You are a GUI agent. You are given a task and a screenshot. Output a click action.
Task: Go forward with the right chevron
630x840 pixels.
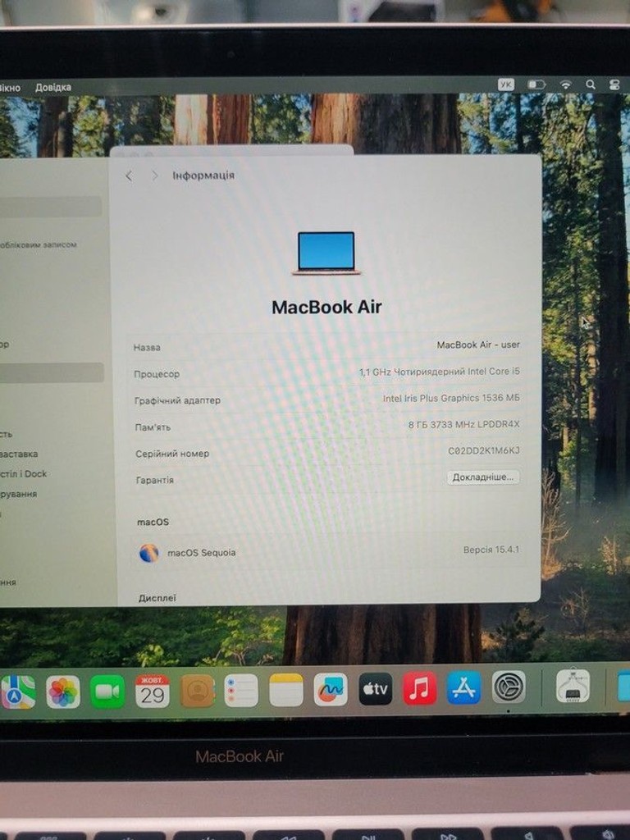click(x=155, y=176)
